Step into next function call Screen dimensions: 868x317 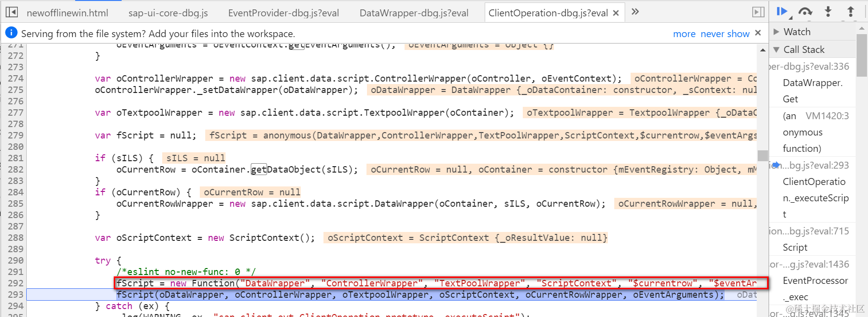[828, 11]
